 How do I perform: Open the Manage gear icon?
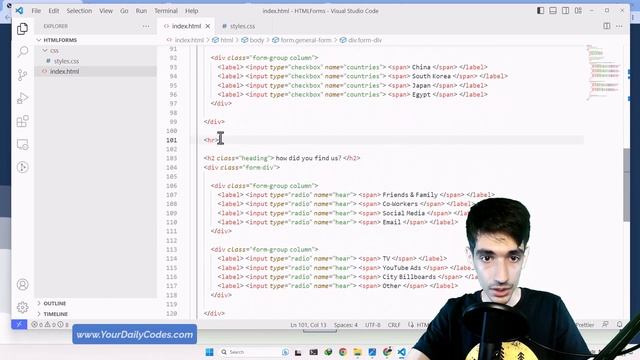click(x=22, y=307)
